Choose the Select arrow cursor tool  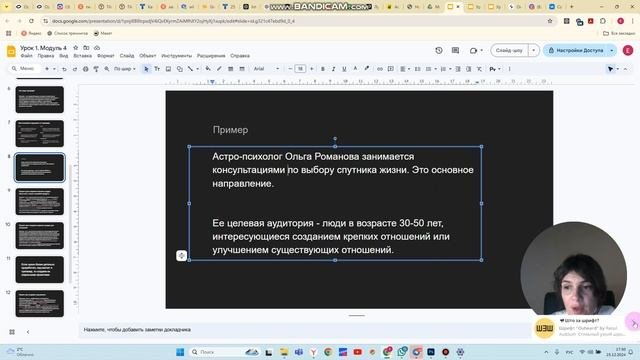[146, 69]
